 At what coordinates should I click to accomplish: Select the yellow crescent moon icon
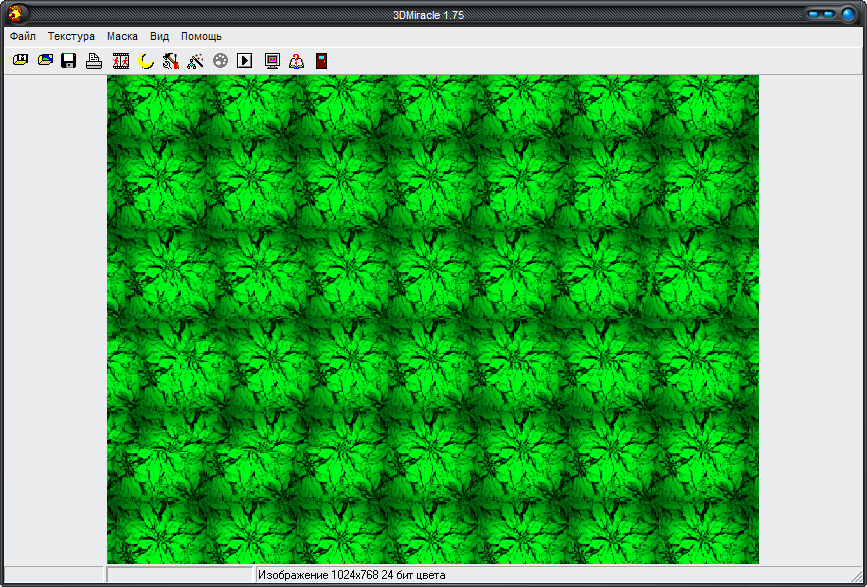tap(146, 61)
